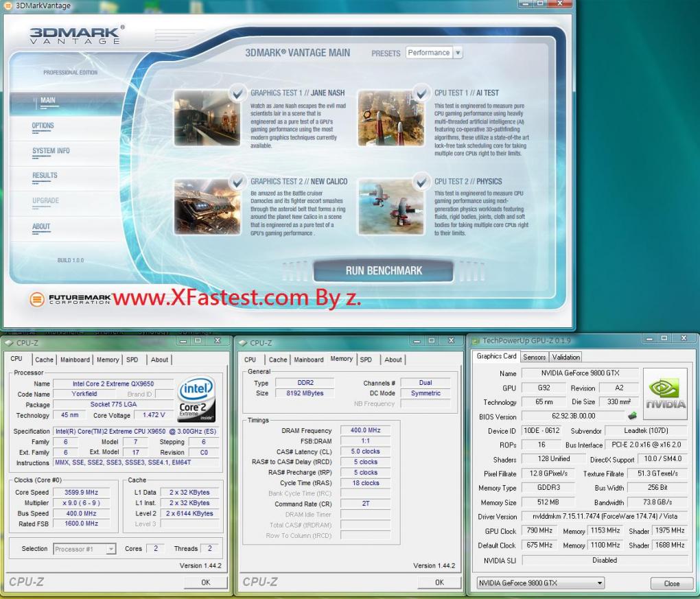The height and width of the screenshot is (599, 700).
Task: Maximize the GPU-Z window
Action: pos(664,339)
